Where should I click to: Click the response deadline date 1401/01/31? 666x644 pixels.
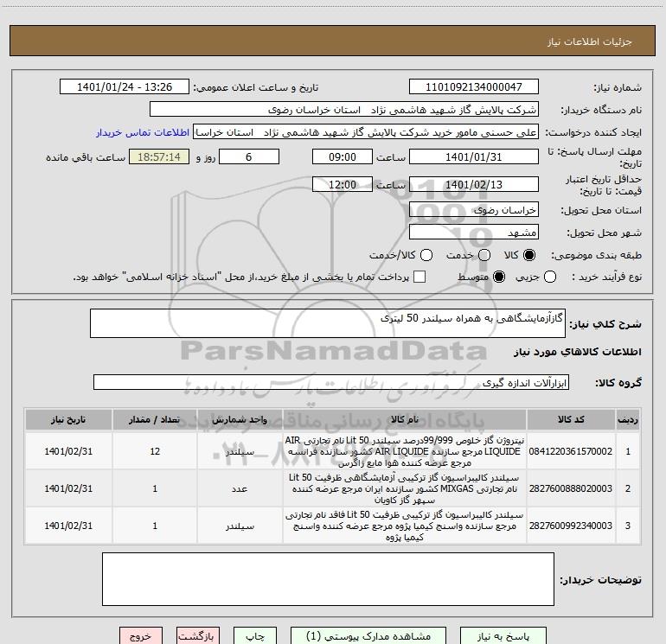click(474, 156)
